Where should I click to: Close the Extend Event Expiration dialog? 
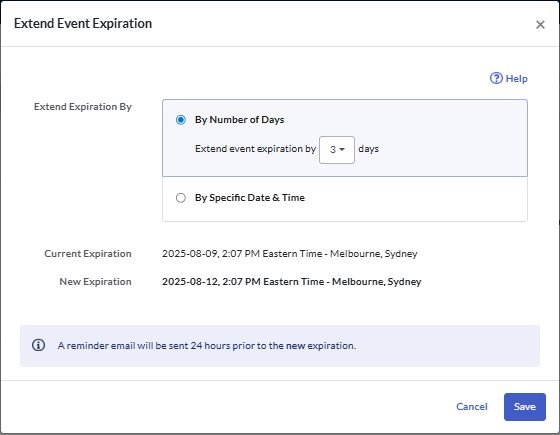[540, 24]
